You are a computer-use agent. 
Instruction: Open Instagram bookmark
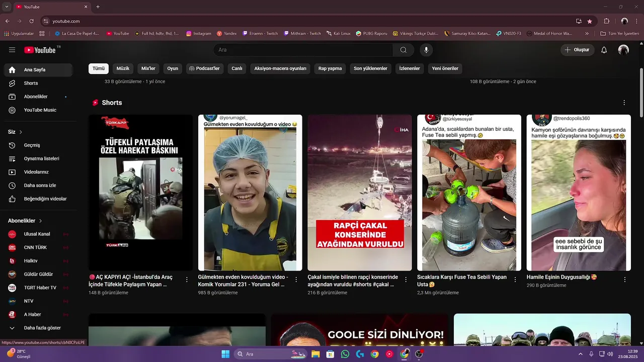[x=198, y=33]
